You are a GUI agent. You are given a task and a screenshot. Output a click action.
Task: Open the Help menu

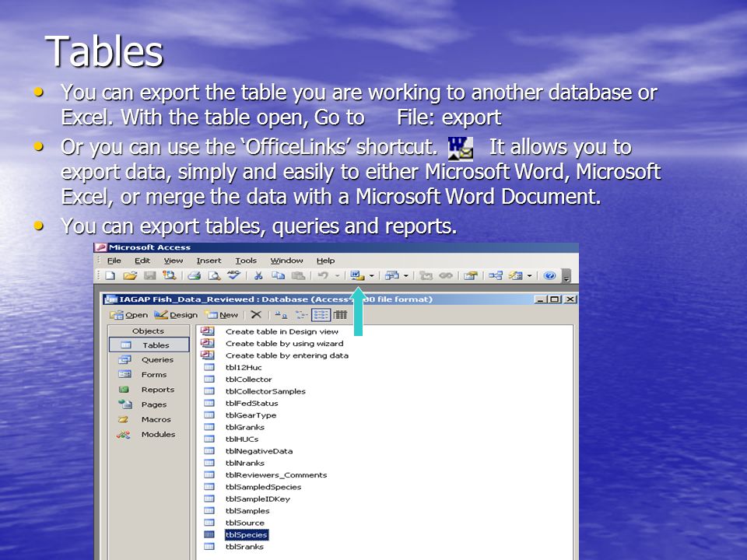(325, 261)
